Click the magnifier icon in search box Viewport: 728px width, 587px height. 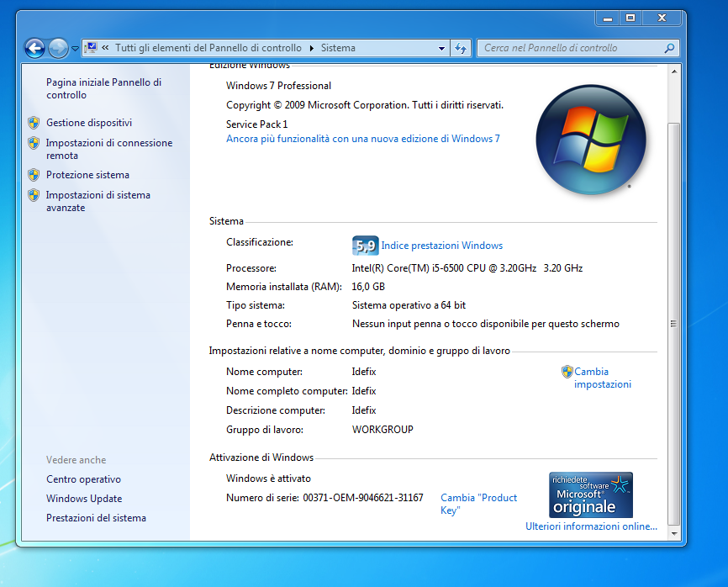(x=670, y=49)
